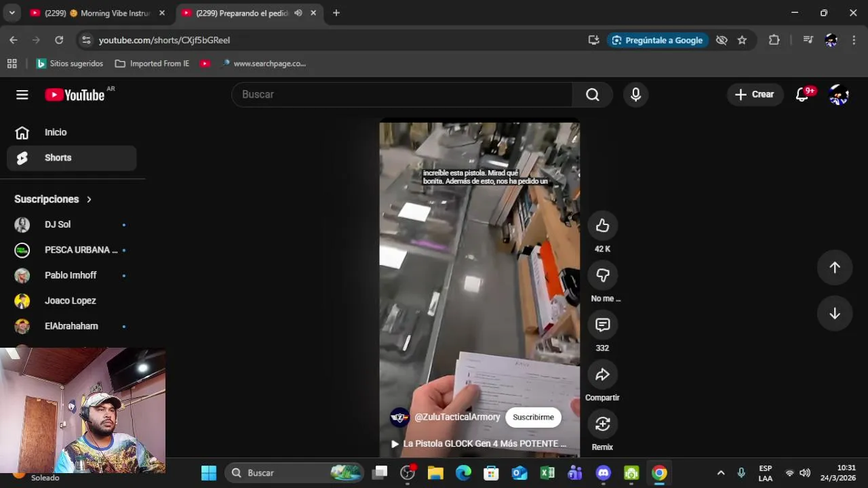The width and height of the screenshot is (868, 488).
Task: Like the Short with thumbs up
Action: (x=602, y=226)
